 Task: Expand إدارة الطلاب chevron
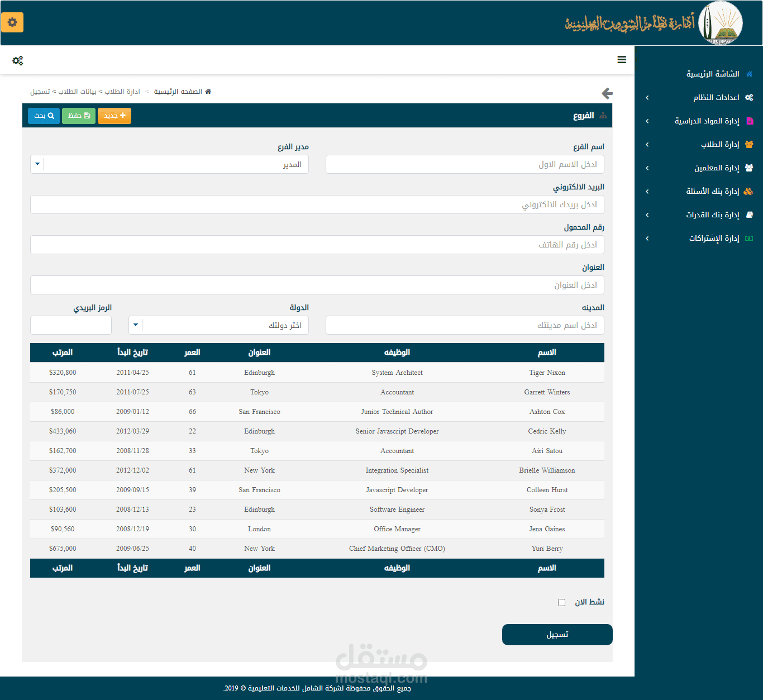[x=647, y=145]
